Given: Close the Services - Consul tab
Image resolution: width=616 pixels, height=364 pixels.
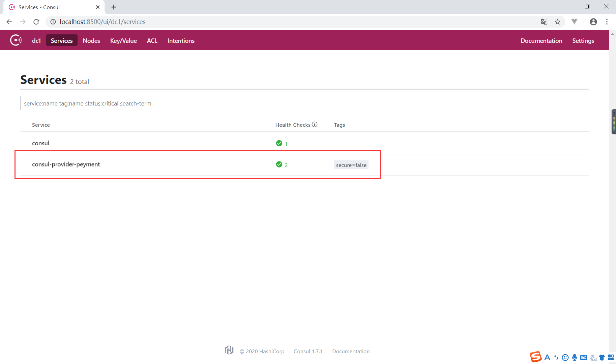Looking at the screenshot, I should pyautogui.click(x=98, y=7).
